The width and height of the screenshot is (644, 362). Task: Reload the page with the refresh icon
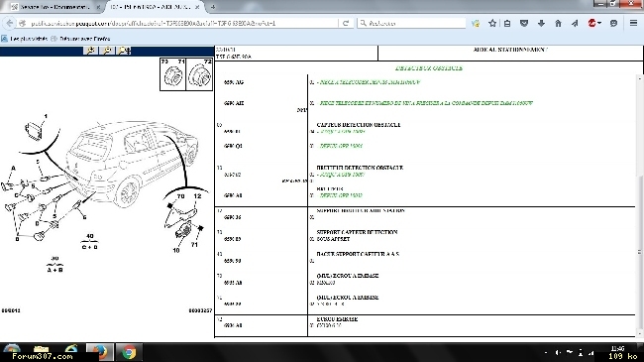click(x=346, y=23)
